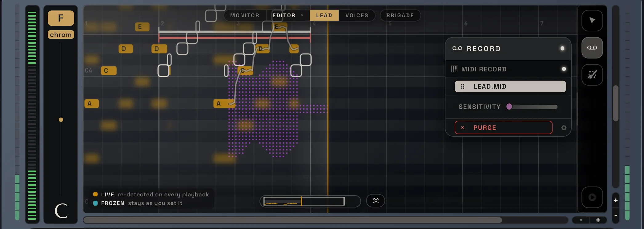Open the tape record panel button
Screen dimensions: 644x229
[x=592, y=48]
